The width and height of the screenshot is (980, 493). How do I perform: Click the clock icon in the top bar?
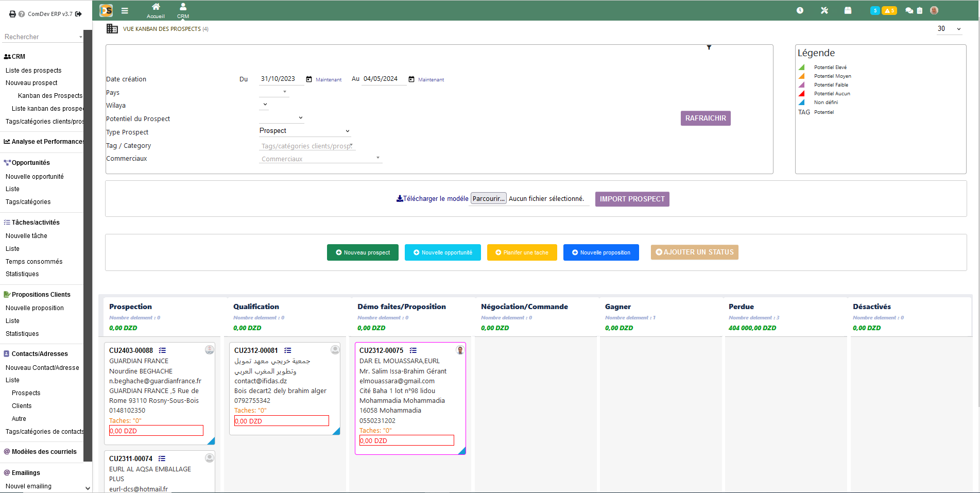(800, 10)
